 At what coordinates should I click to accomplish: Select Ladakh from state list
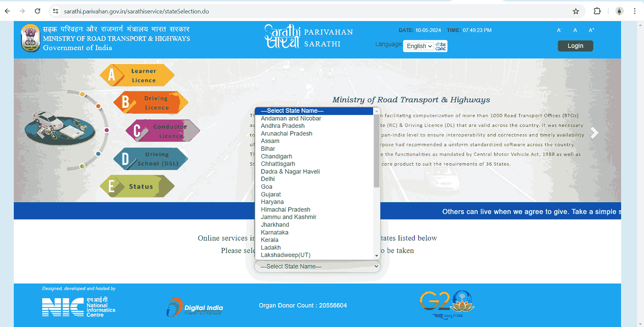(314, 247)
